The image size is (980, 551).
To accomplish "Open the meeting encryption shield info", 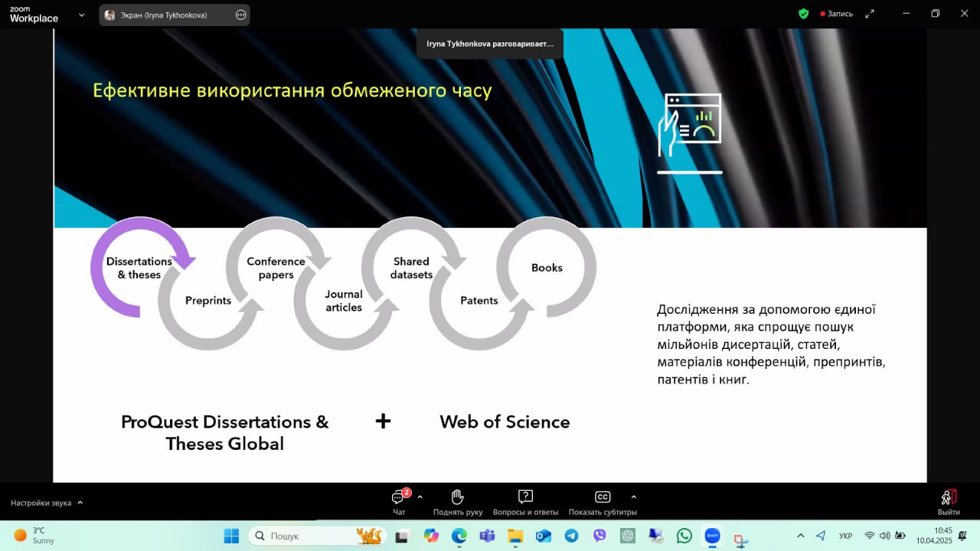I will pos(803,14).
